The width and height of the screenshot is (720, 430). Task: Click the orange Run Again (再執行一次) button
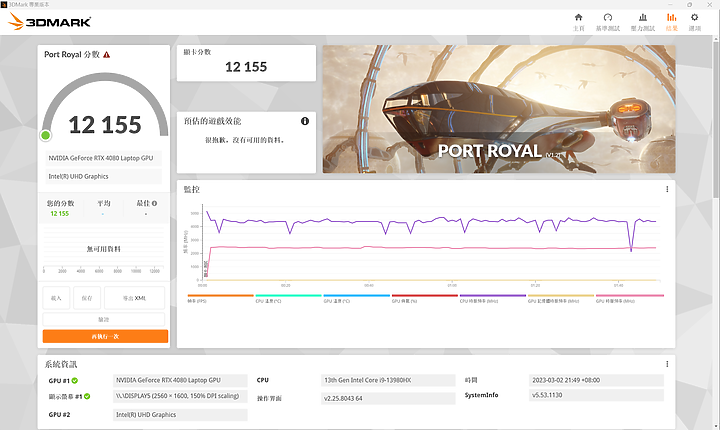pyautogui.click(x=105, y=336)
